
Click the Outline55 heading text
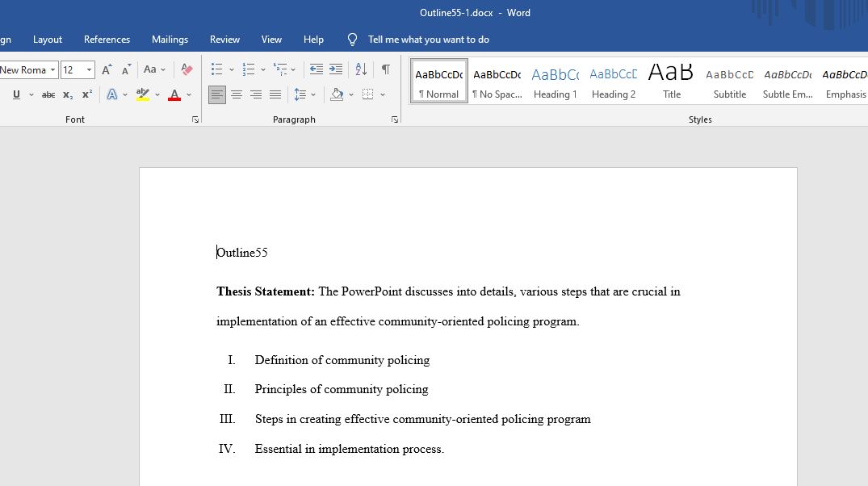(242, 253)
